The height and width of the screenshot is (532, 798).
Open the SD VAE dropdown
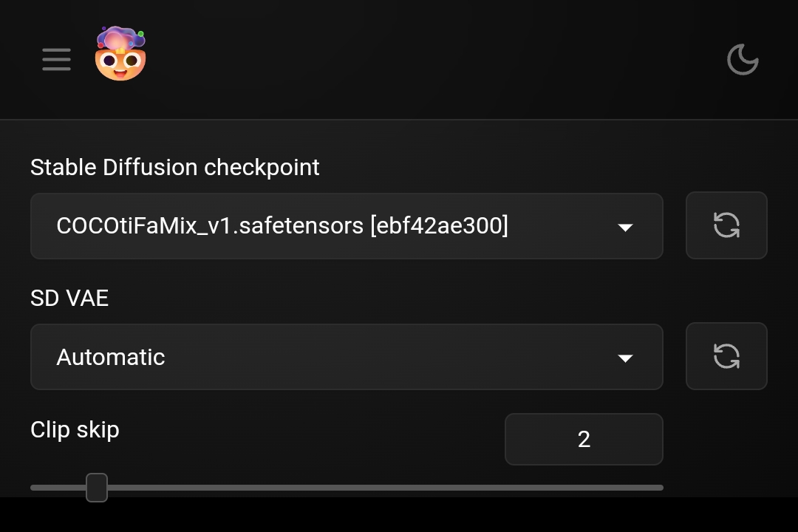tap(347, 356)
